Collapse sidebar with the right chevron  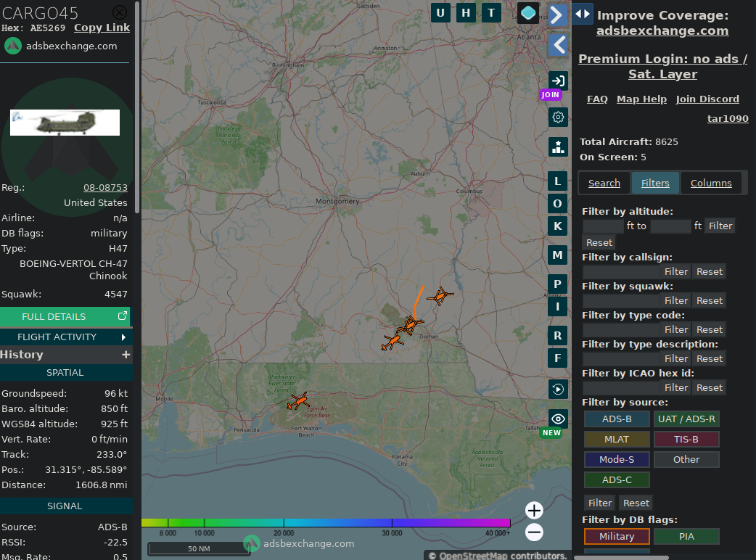point(557,15)
